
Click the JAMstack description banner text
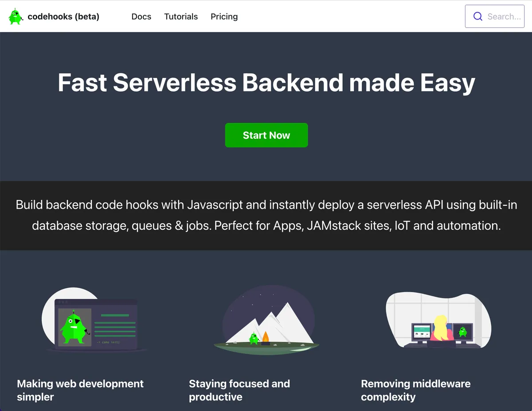point(266,215)
